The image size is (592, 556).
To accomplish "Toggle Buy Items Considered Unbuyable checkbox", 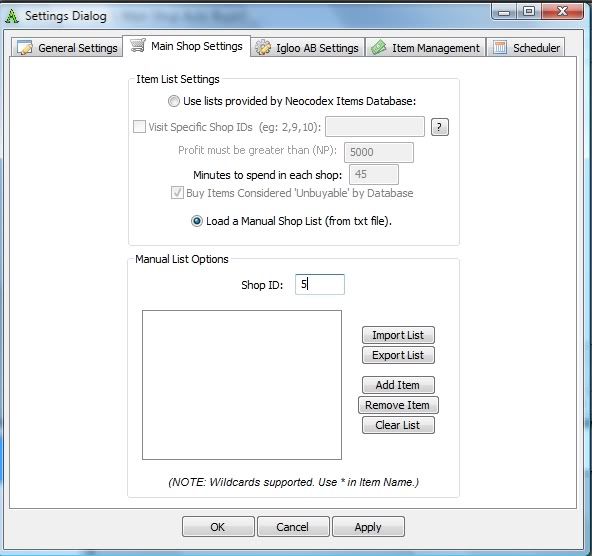I will tap(177, 193).
